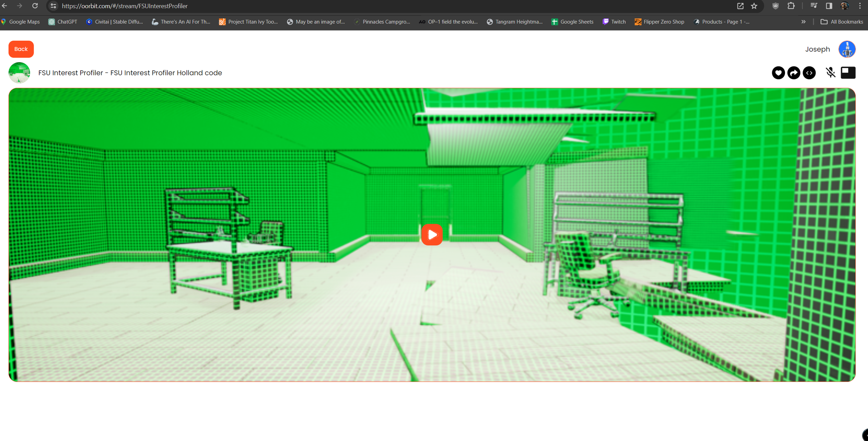Click Joseph's profile avatar

point(846,49)
